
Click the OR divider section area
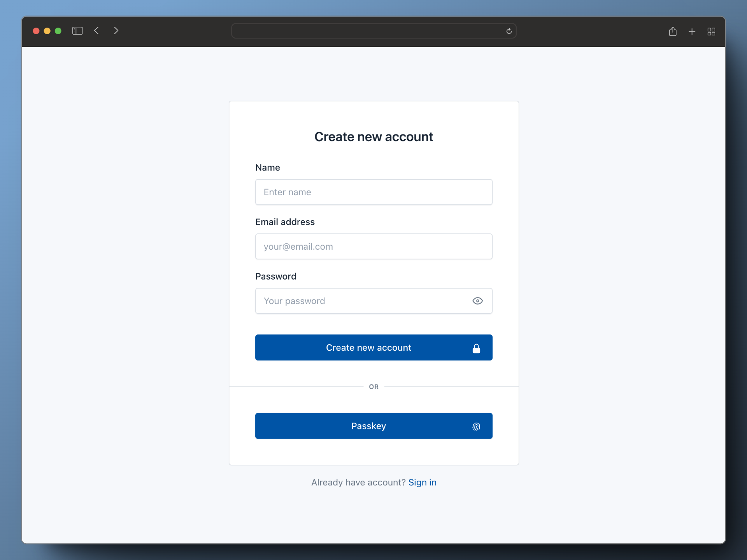(x=373, y=387)
